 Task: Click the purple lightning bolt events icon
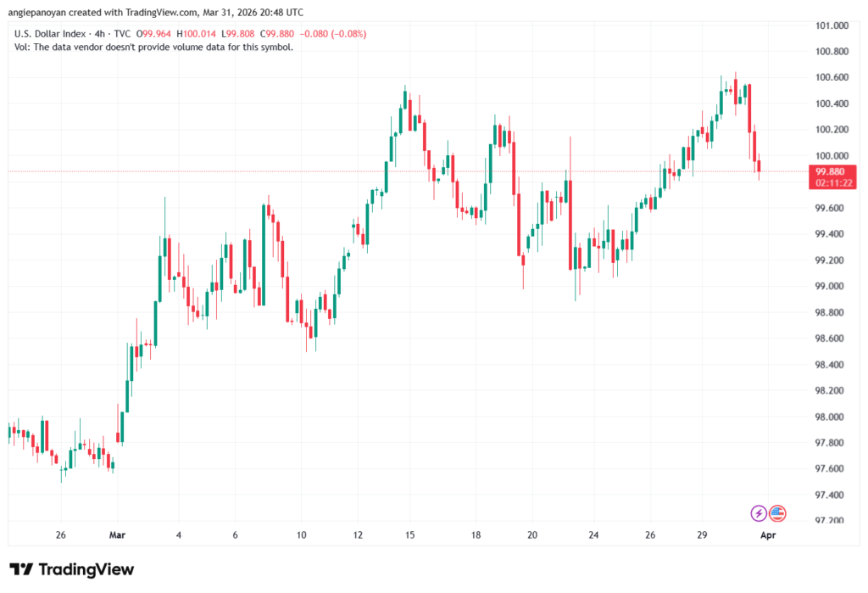coord(757,512)
